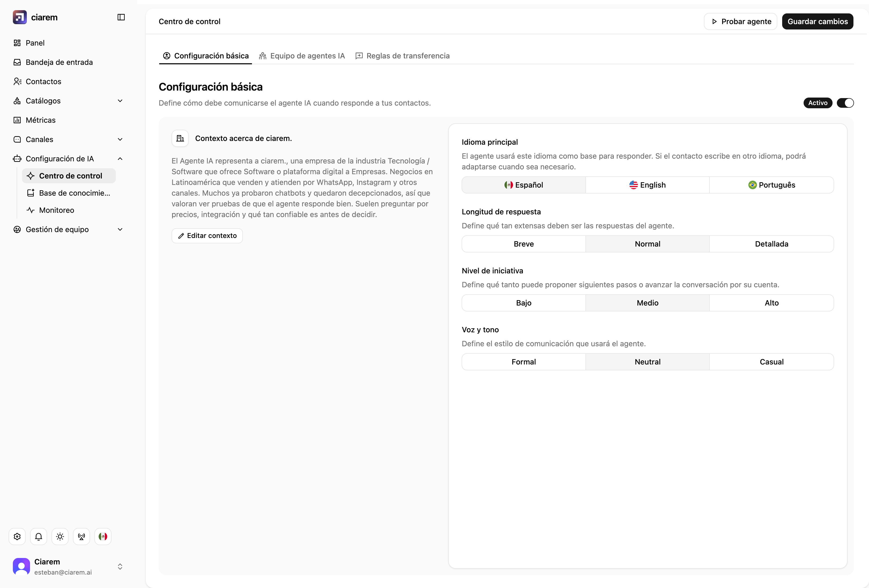Select Português as main language
The width and height of the screenshot is (869, 588).
tap(771, 185)
